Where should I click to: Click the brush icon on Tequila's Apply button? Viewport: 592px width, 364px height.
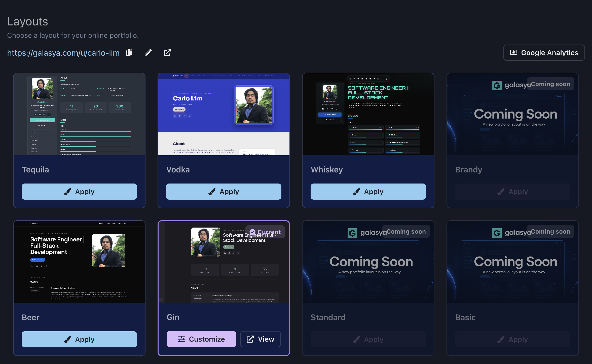67,192
